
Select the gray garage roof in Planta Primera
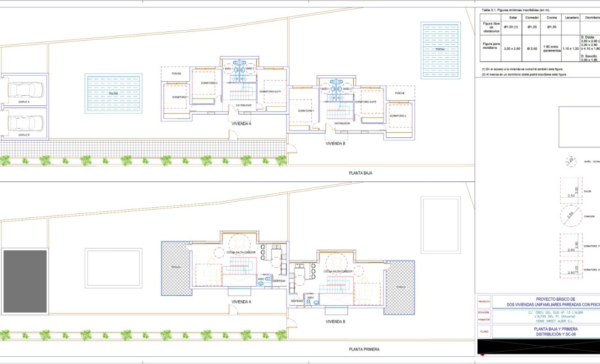coord(25,282)
